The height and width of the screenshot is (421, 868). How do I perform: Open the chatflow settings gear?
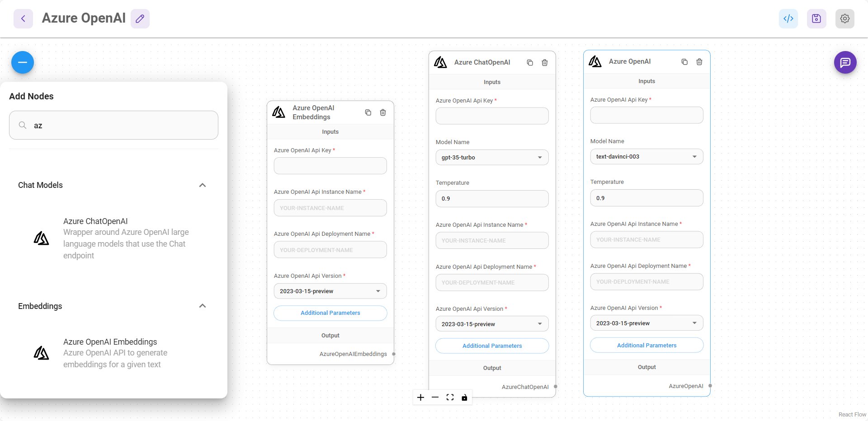844,19
